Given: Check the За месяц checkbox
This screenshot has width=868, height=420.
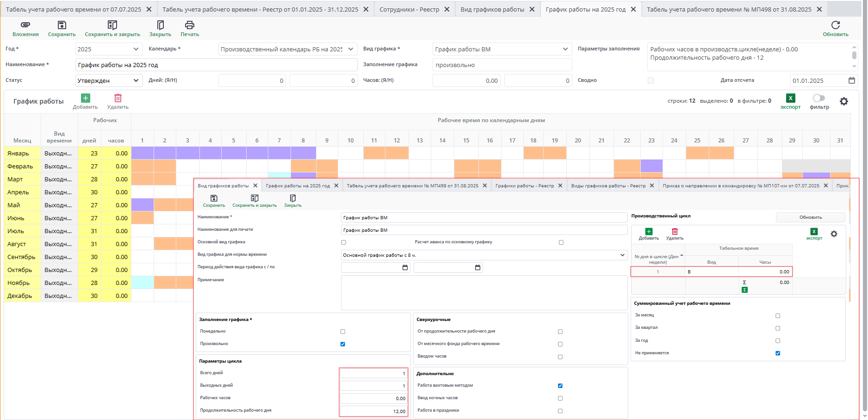Looking at the screenshot, I should point(778,316).
